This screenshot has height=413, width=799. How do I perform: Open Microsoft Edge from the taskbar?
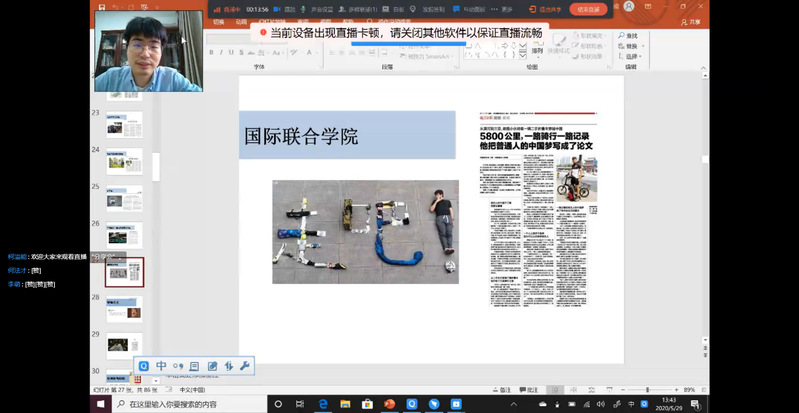pos(323,404)
